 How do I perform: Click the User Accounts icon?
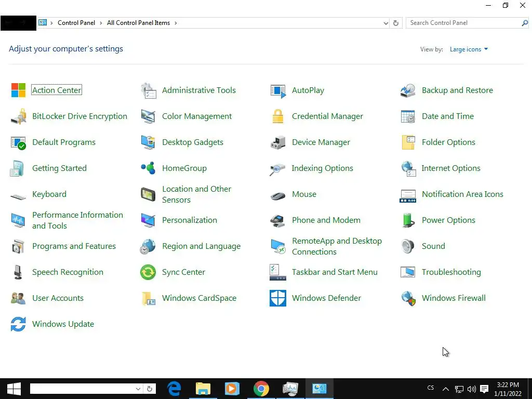(x=18, y=298)
